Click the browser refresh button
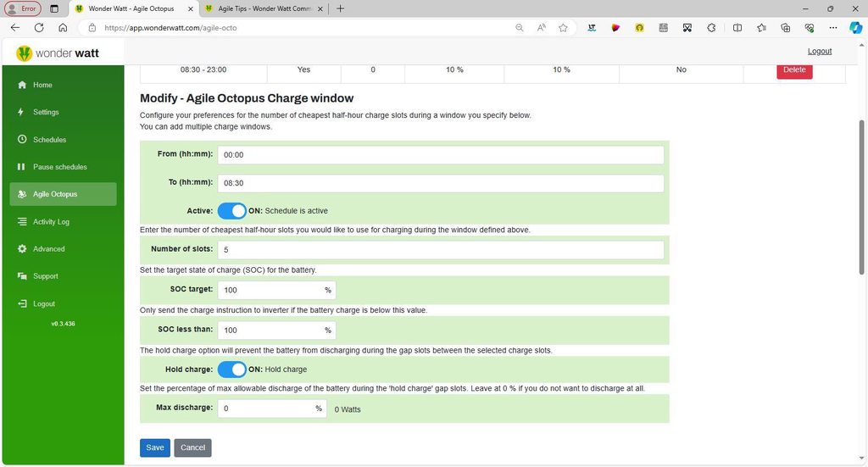Viewport: 868px width, 467px height. pos(39,27)
